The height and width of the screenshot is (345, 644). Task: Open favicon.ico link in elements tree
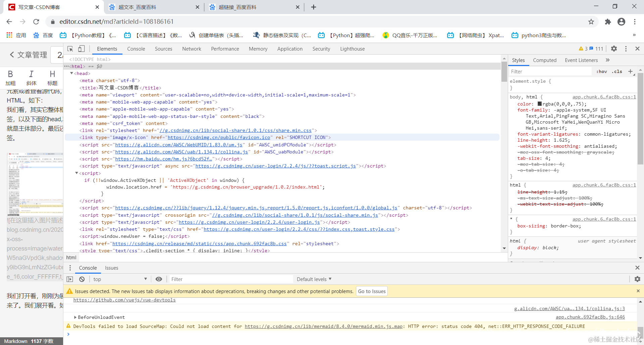(219, 137)
